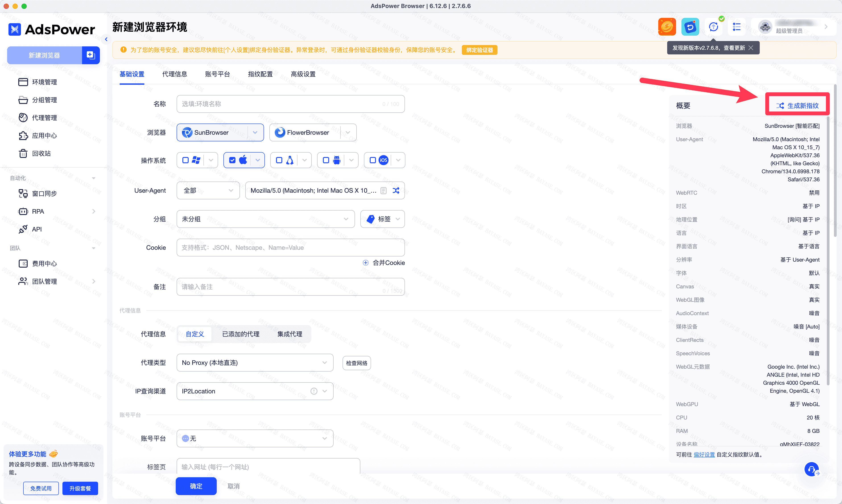Viewport: 842px width, 504px height.
Task: Click the 备注 remark input field
Action: (x=291, y=287)
